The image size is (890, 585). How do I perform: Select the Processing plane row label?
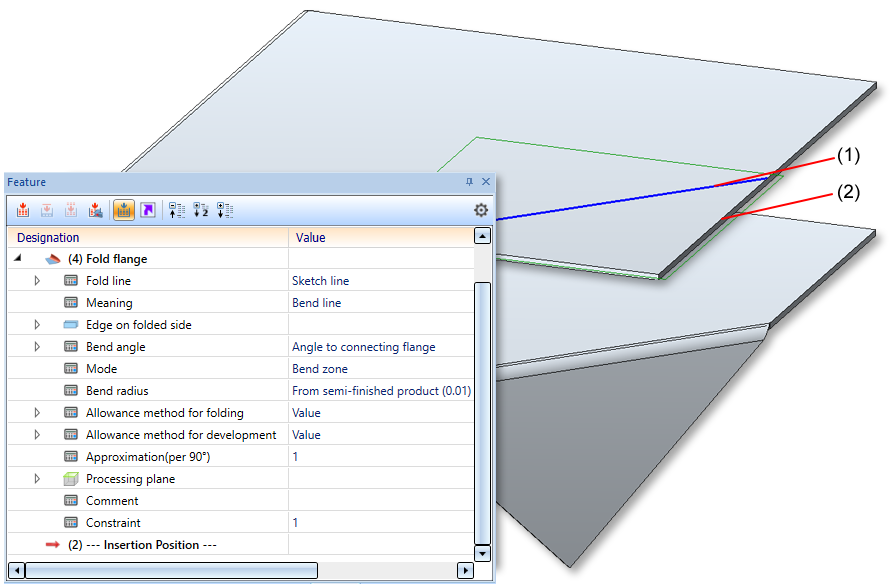coord(130,479)
